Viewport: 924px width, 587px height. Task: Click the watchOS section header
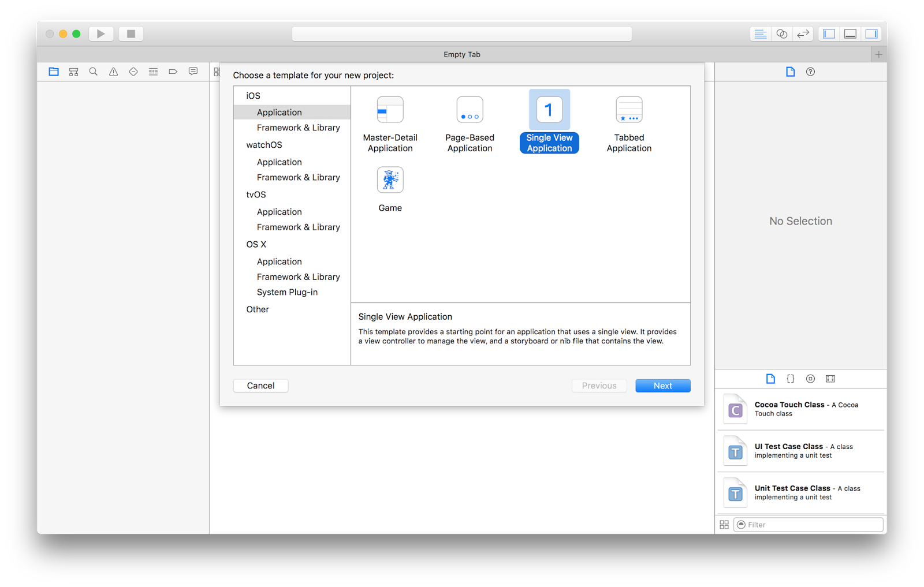[x=264, y=145]
